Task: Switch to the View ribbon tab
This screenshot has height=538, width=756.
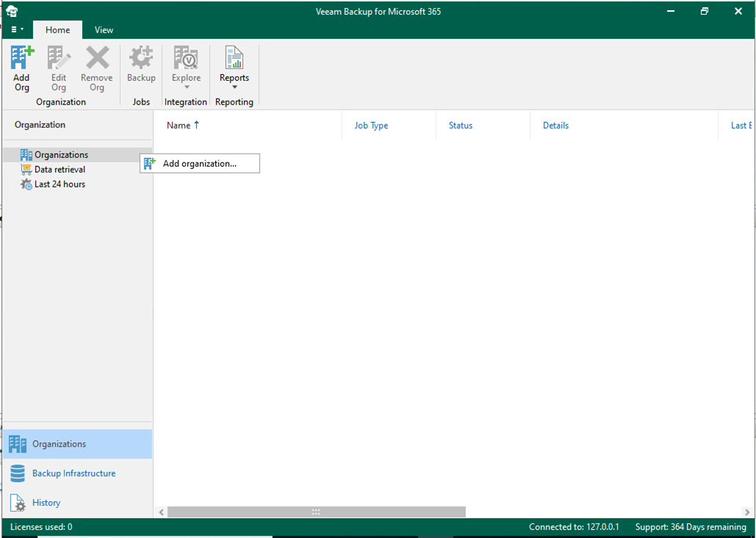Action: pyautogui.click(x=104, y=30)
